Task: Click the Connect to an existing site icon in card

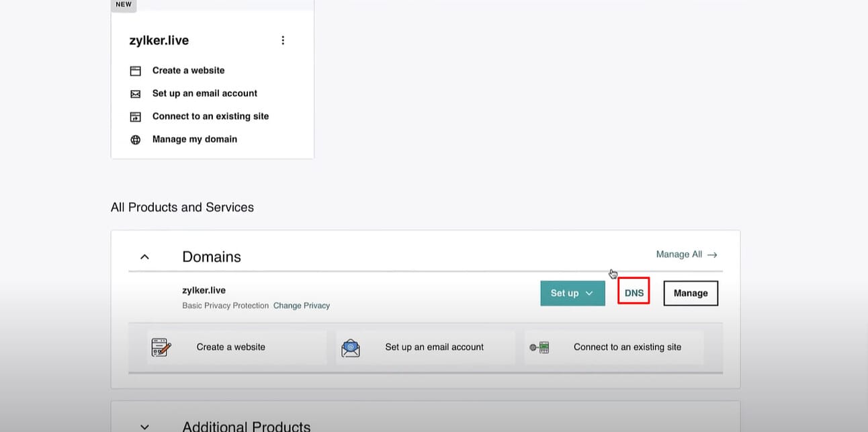Action: pos(136,117)
